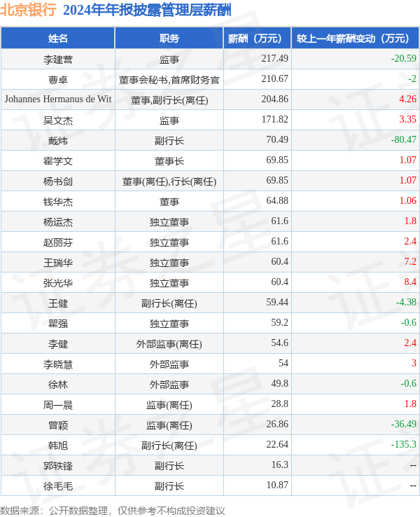Viewport: 420px width, 517px height.
Task: Click the 数据来源 footnote text
Action: point(112,511)
